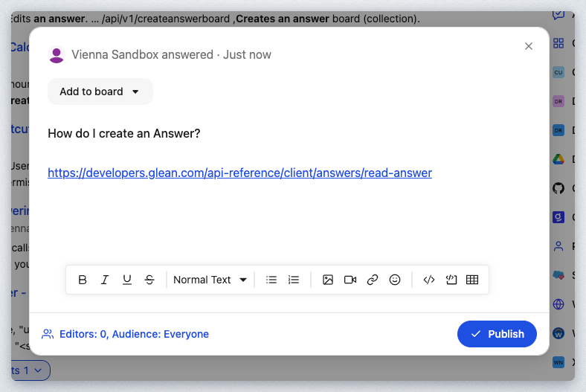Toggle underline formatting
This screenshot has width=586, height=392.
[x=127, y=280]
